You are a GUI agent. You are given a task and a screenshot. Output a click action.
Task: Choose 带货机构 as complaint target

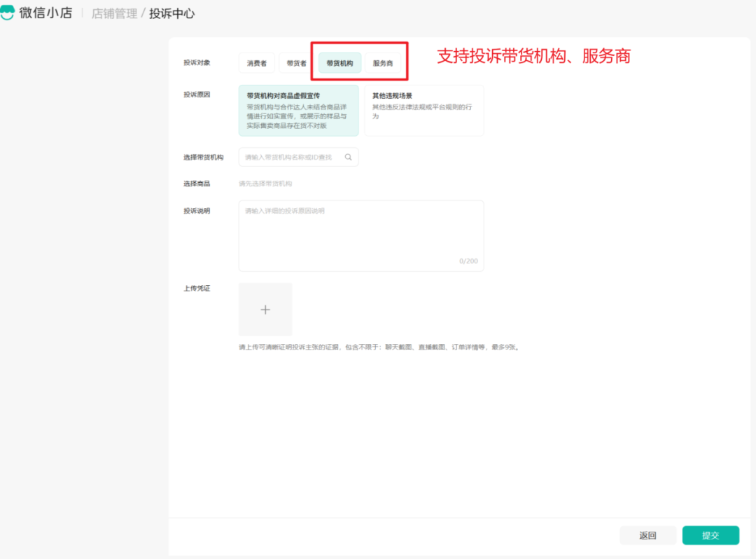(x=339, y=63)
